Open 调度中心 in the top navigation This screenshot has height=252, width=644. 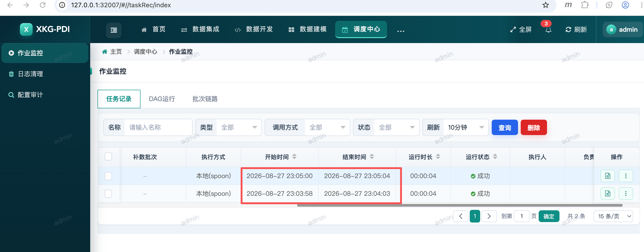(x=361, y=29)
